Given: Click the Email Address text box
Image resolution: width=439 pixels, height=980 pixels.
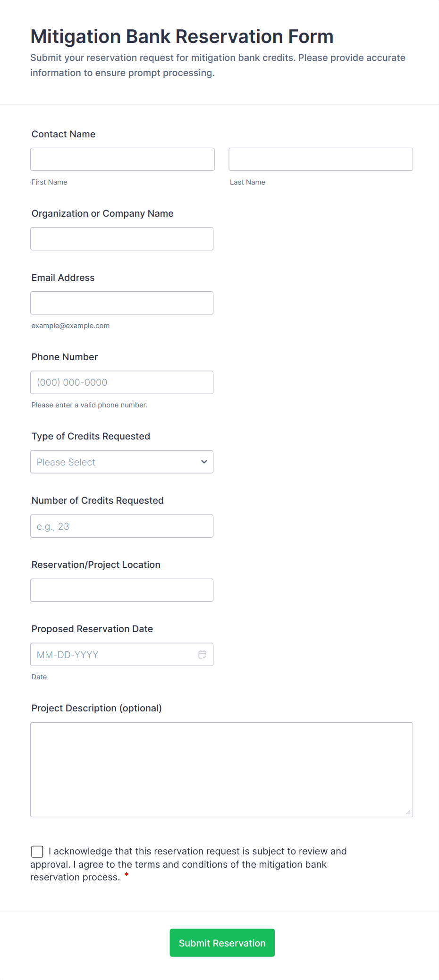Looking at the screenshot, I should [x=122, y=303].
